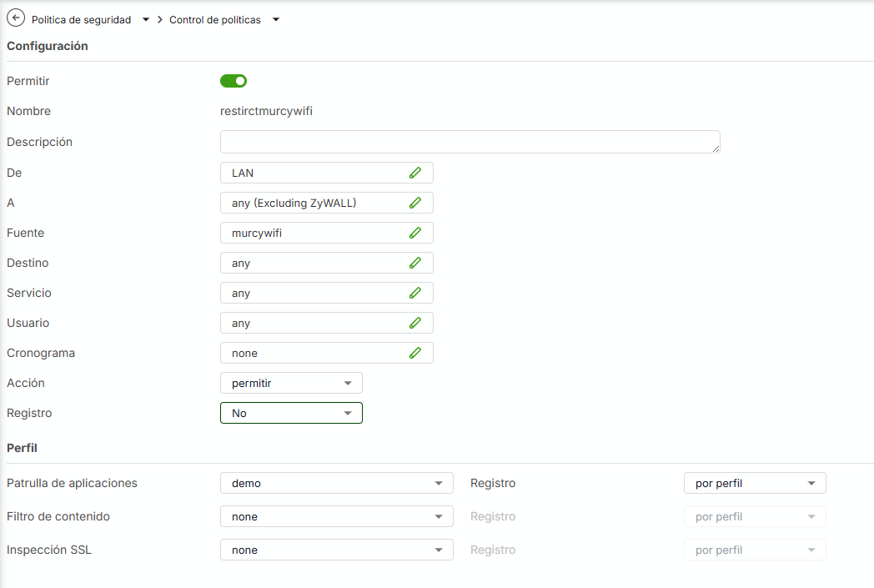Edit the De zone pencil icon
The width and height of the screenshot is (874, 588).
pos(415,173)
